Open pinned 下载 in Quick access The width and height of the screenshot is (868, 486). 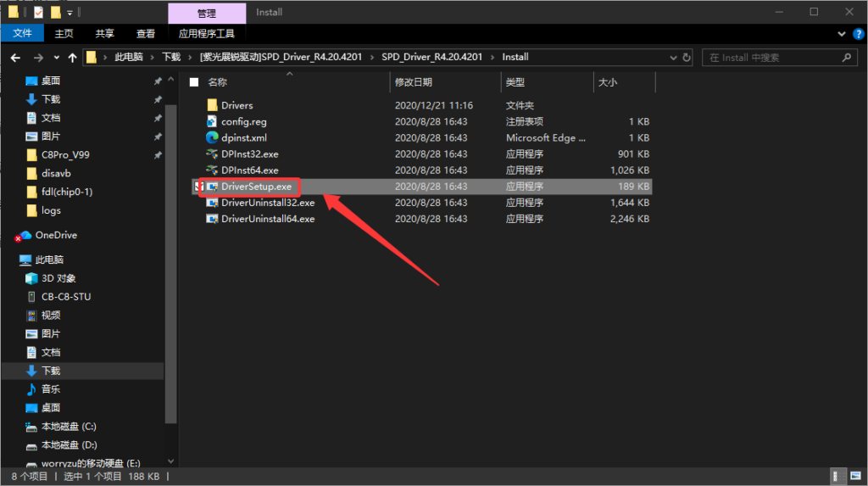tap(51, 99)
